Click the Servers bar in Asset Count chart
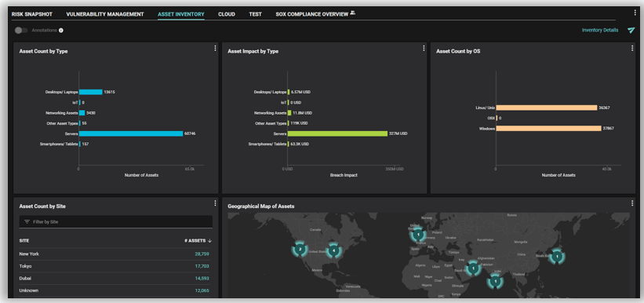 point(131,133)
